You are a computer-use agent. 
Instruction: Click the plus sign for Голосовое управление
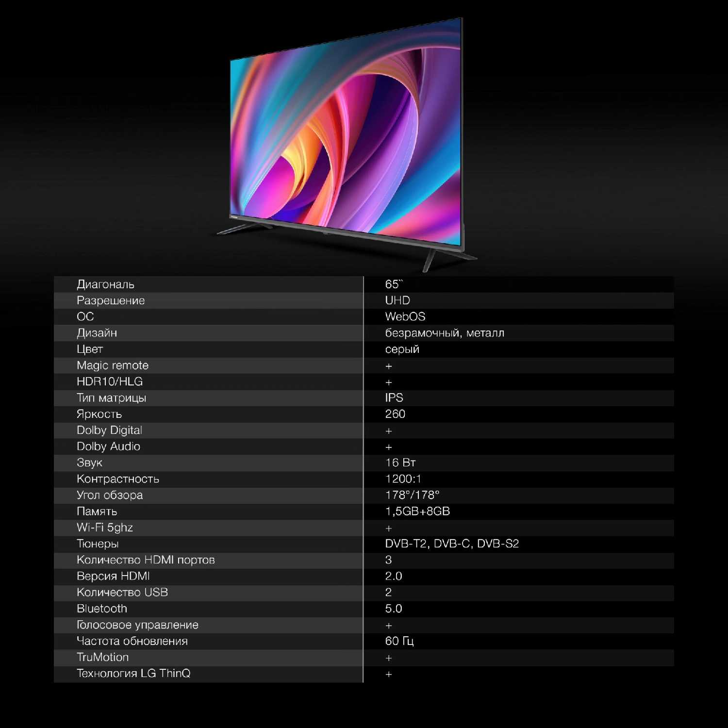tap(388, 626)
